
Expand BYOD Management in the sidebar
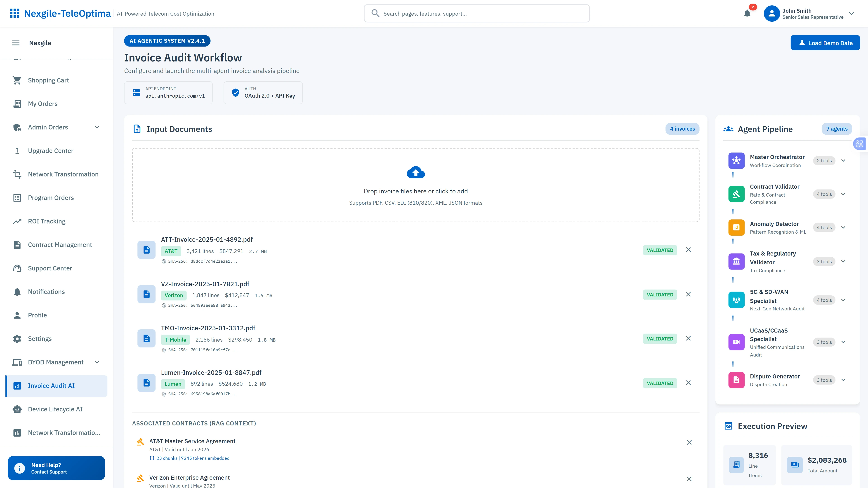point(97,362)
